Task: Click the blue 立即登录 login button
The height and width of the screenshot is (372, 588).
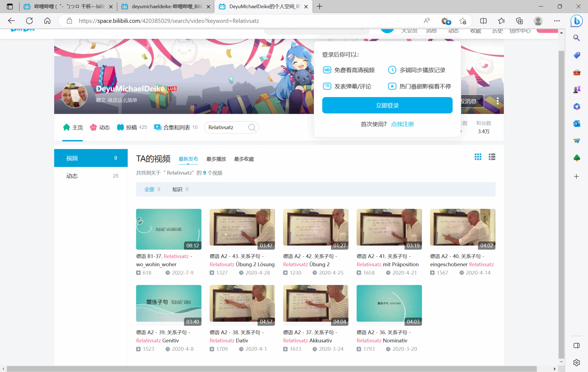Action: point(387,105)
